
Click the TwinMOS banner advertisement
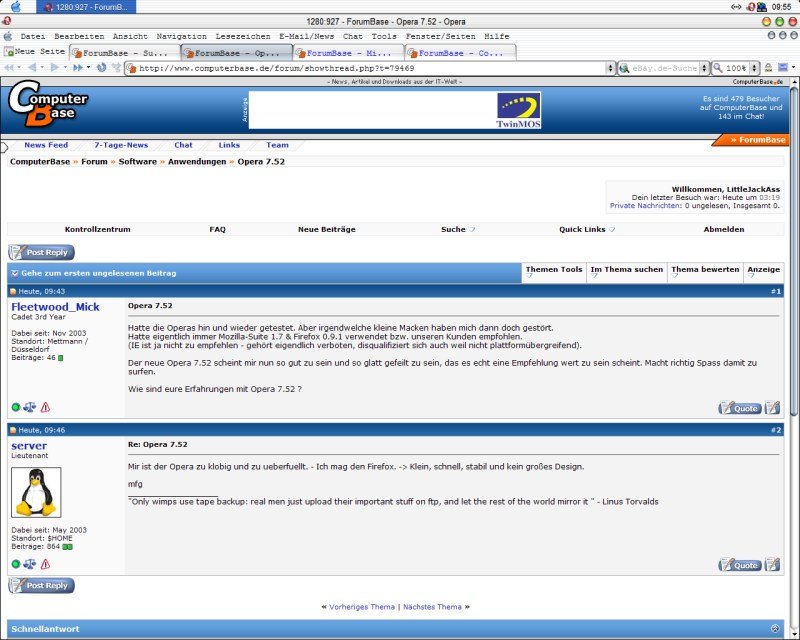coord(395,110)
